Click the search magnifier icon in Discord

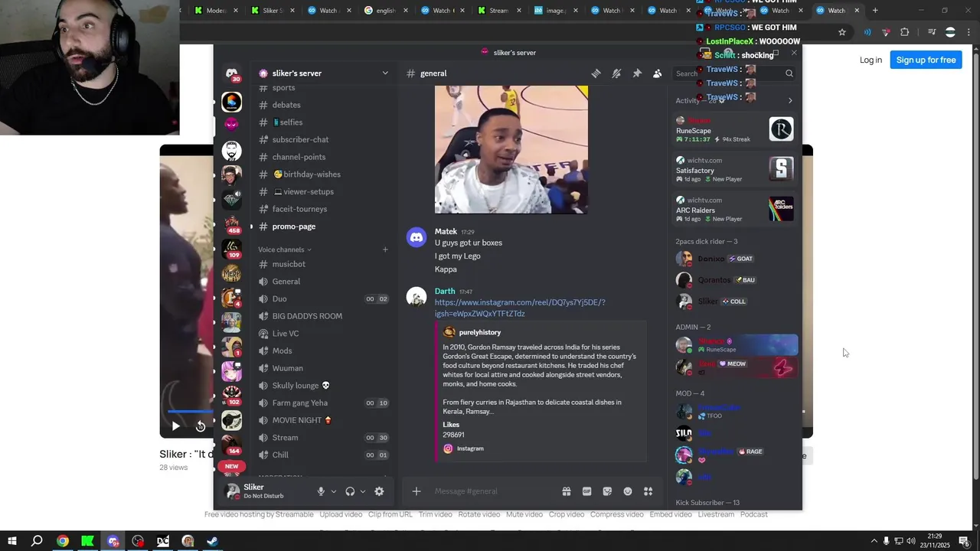pyautogui.click(x=789, y=73)
